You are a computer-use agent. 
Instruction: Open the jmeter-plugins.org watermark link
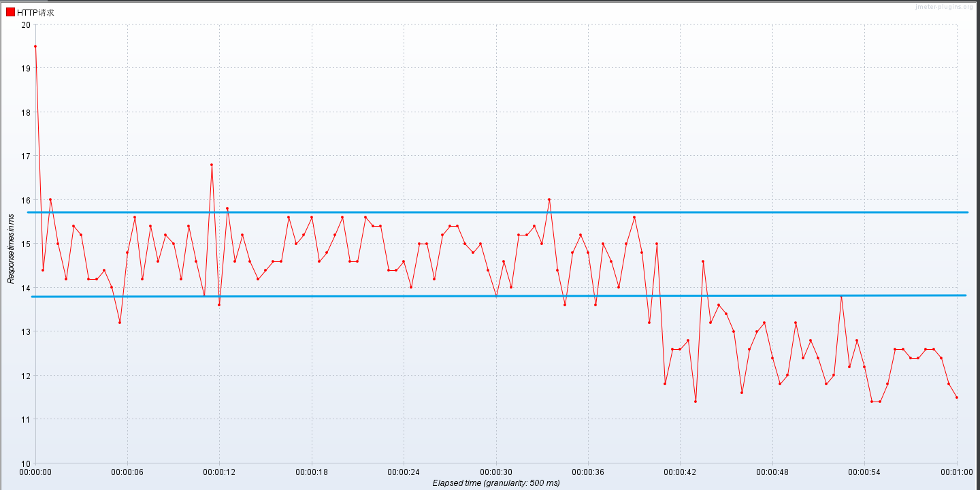click(x=943, y=7)
